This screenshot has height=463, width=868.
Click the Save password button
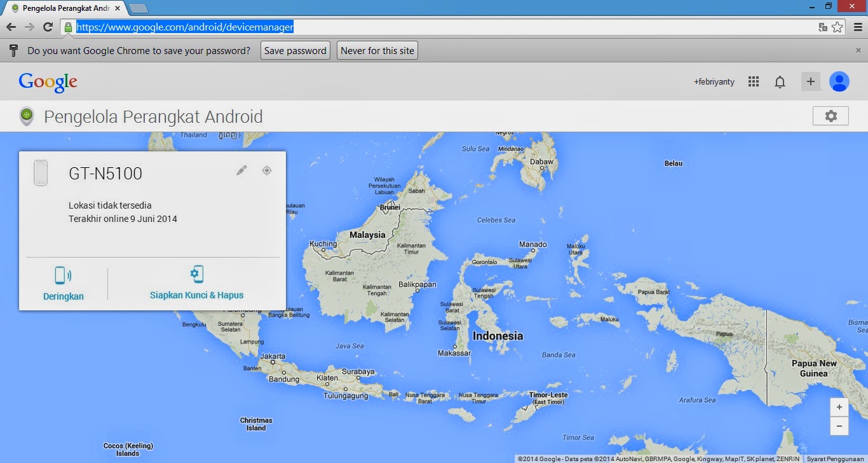295,51
